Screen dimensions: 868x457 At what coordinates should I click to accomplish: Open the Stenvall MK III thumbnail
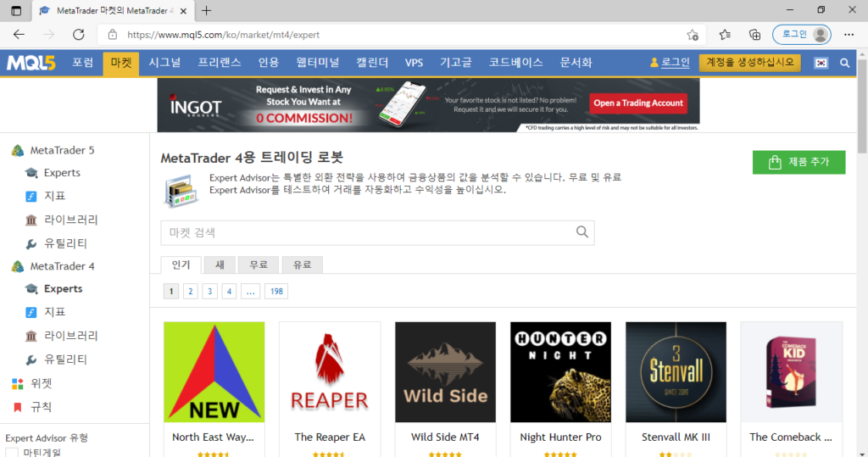(x=676, y=372)
